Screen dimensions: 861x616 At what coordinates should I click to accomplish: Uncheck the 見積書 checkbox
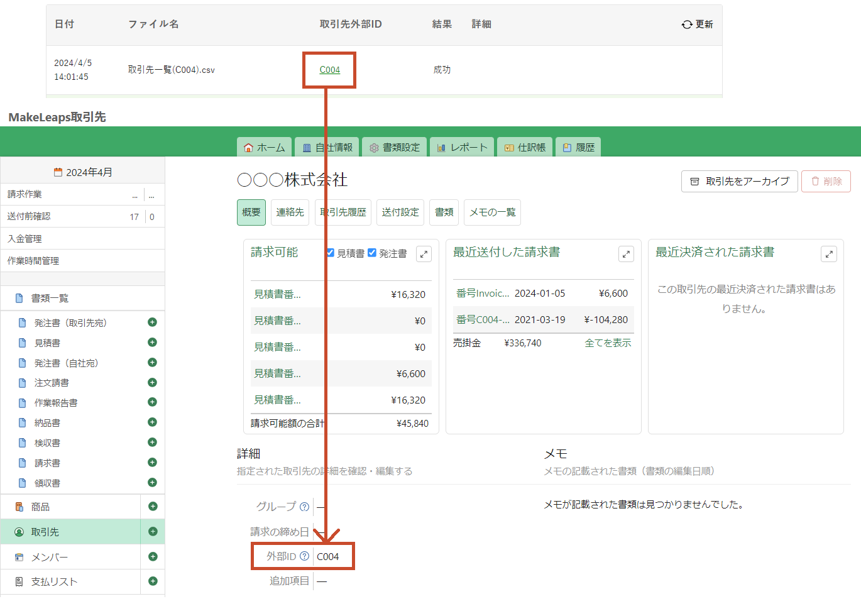(x=331, y=253)
